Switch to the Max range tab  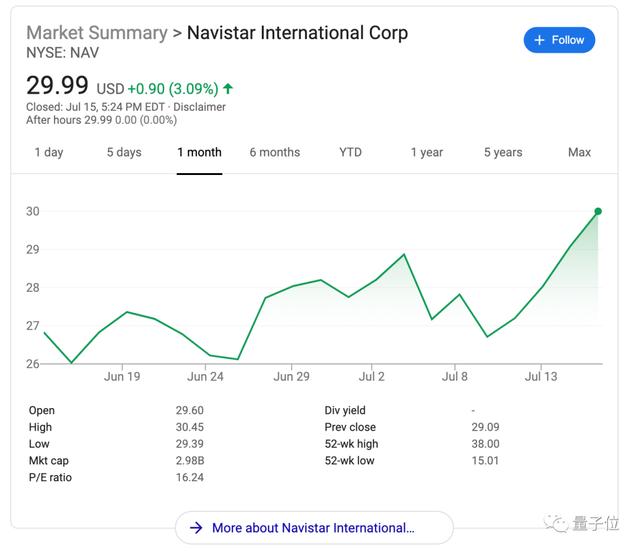pos(579,152)
